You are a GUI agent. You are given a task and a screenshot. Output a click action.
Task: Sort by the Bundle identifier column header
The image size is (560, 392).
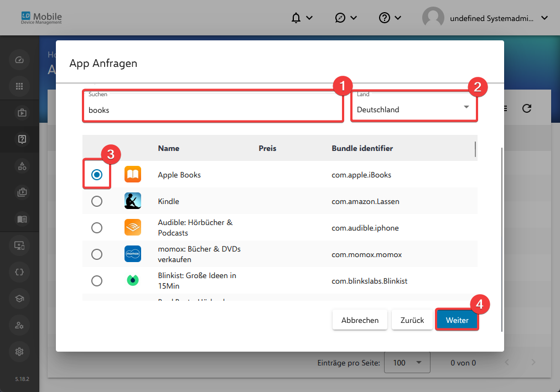362,148
